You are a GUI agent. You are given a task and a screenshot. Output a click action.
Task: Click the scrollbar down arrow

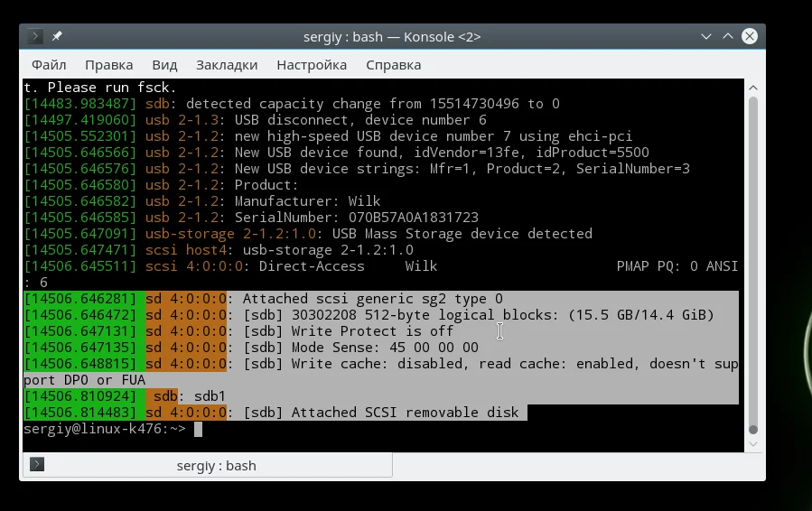[x=753, y=444]
